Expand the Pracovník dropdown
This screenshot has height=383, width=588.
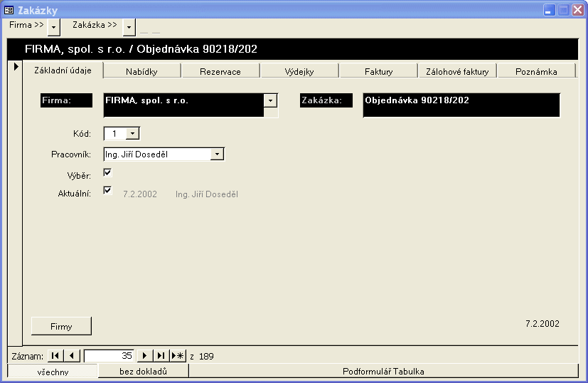[x=218, y=154]
